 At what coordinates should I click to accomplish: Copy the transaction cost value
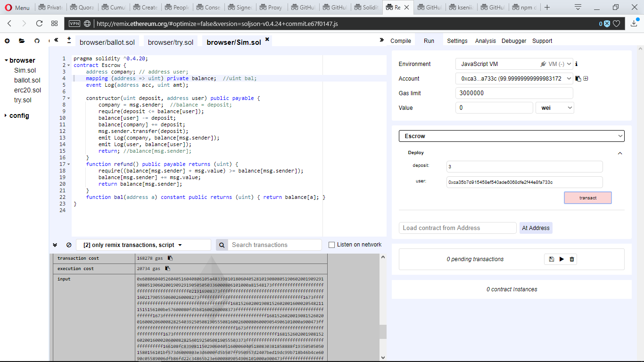coord(170,258)
